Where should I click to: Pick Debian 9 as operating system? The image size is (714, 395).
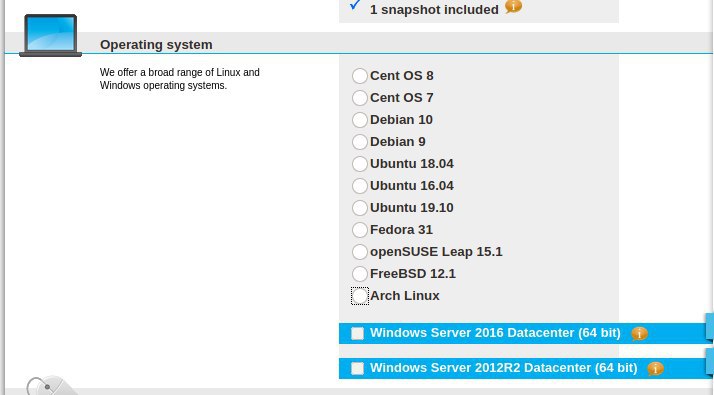coord(359,142)
